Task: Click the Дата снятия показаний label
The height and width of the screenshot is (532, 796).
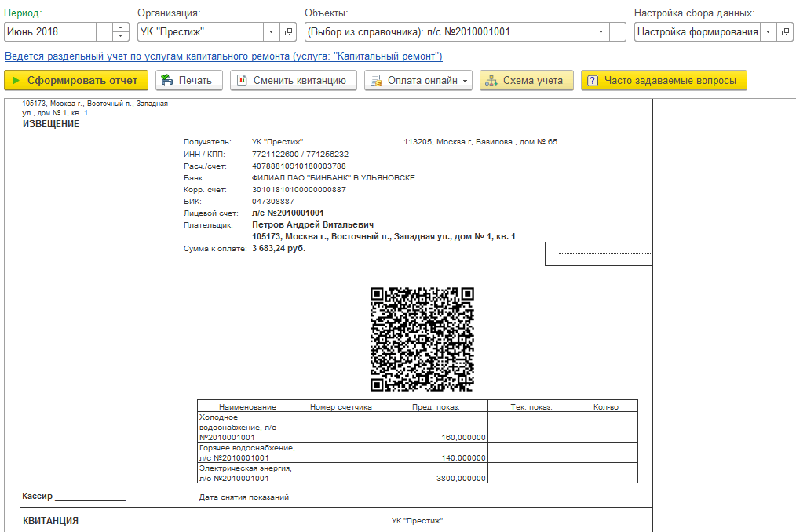Action: click(244, 497)
